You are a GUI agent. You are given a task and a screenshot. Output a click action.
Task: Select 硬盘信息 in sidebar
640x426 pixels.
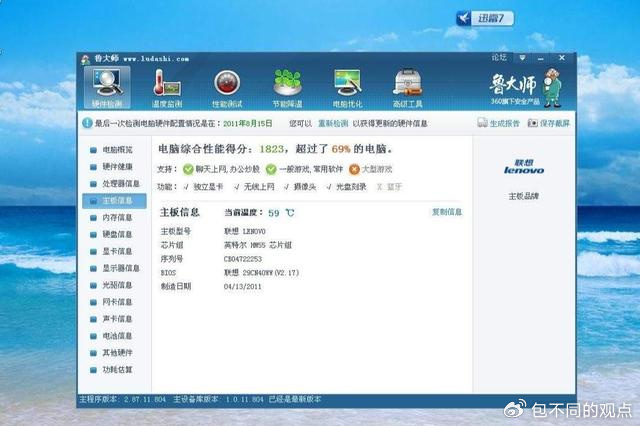pyautogui.click(x=117, y=234)
